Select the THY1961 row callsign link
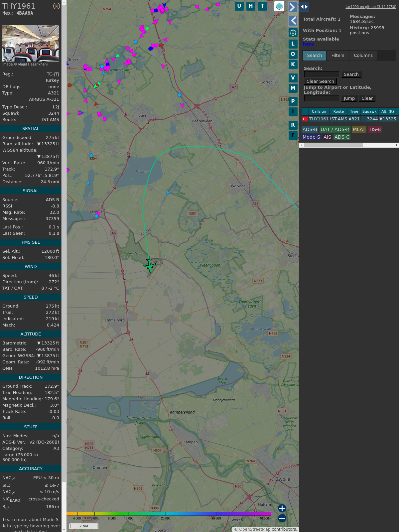 [x=319, y=119]
